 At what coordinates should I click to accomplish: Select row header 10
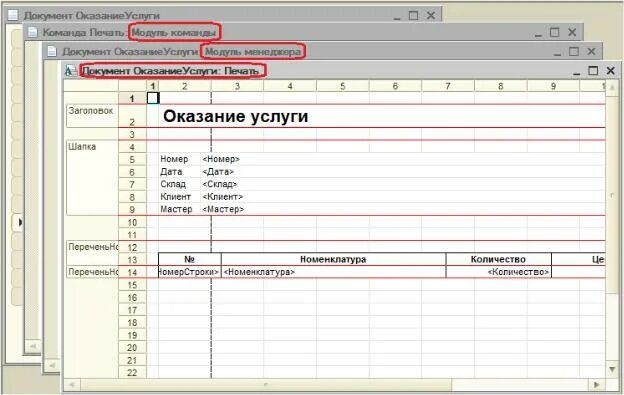pyautogui.click(x=133, y=222)
